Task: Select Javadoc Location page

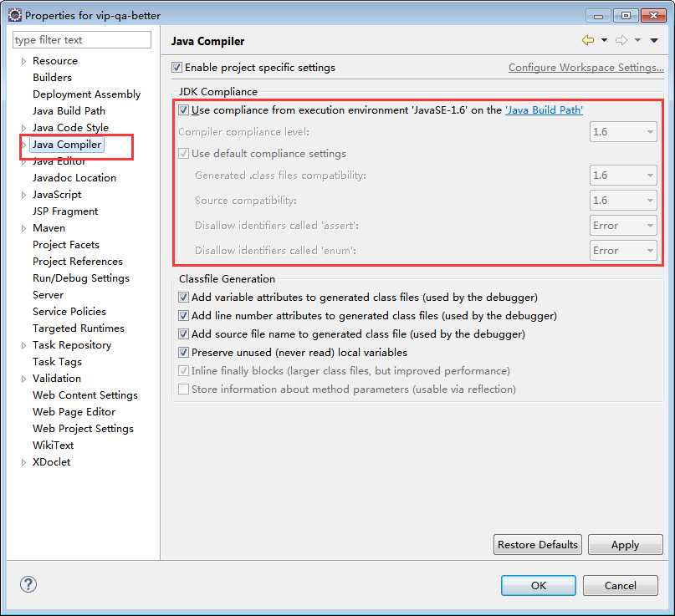Action: coord(74,178)
